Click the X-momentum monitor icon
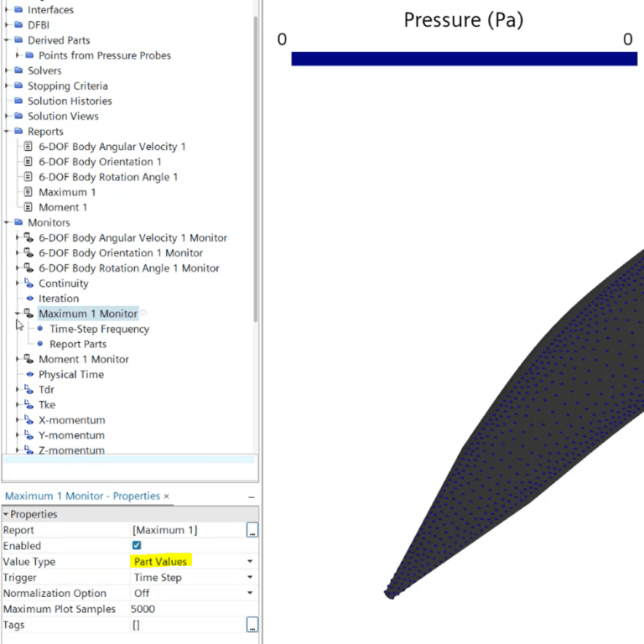The width and height of the screenshot is (644, 644). tap(29, 420)
